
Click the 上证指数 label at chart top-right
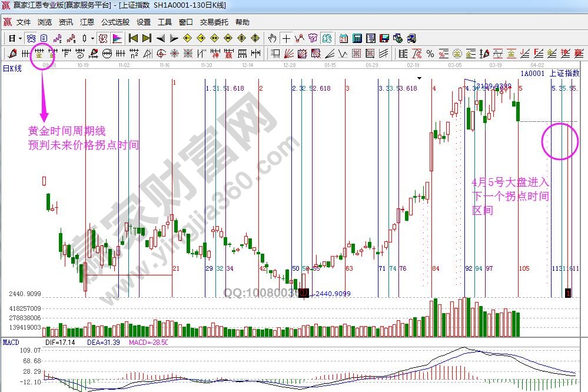tap(564, 73)
